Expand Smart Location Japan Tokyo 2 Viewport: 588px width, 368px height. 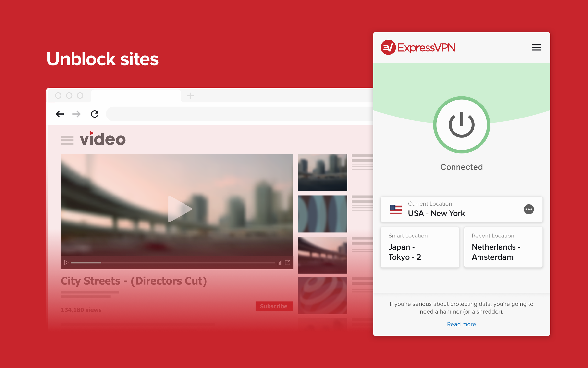pos(419,248)
